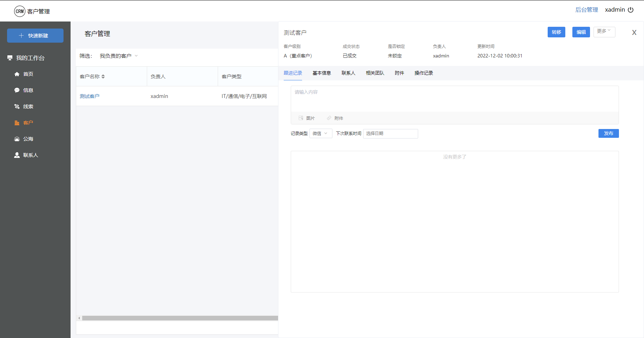The image size is (644, 338).
Task: Select the customer building icon
Action: tap(17, 123)
